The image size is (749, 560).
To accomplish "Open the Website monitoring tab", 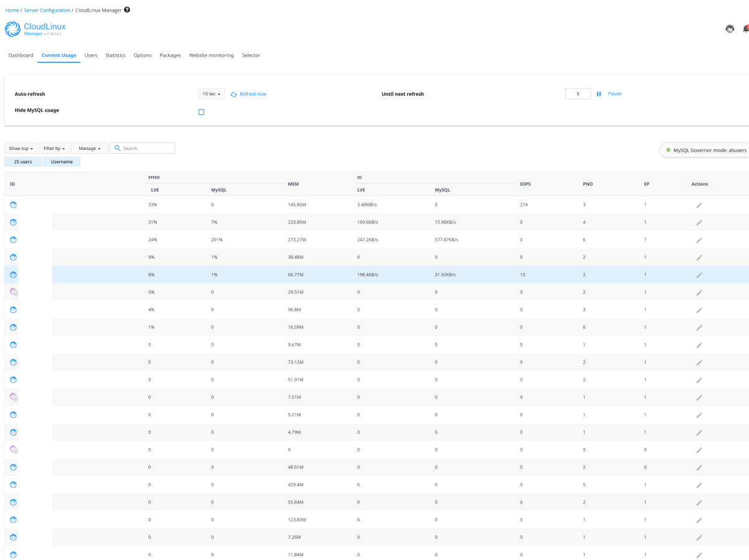I will point(211,55).
